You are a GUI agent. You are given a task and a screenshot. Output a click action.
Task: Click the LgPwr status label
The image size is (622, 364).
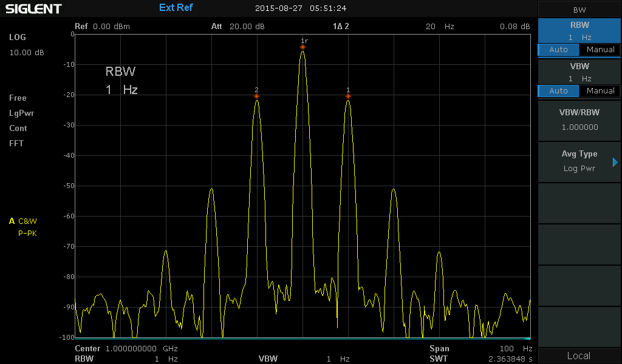click(21, 113)
